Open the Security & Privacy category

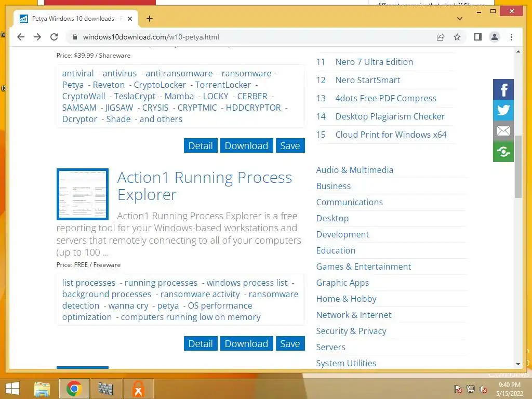pyautogui.click(x=351, y=331)
